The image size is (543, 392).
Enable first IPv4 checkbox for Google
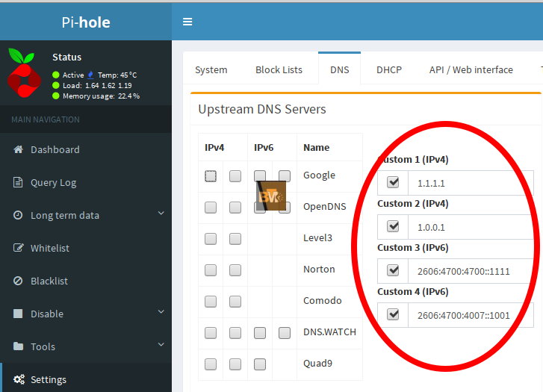pyautogui.click(x=211, y=176)
